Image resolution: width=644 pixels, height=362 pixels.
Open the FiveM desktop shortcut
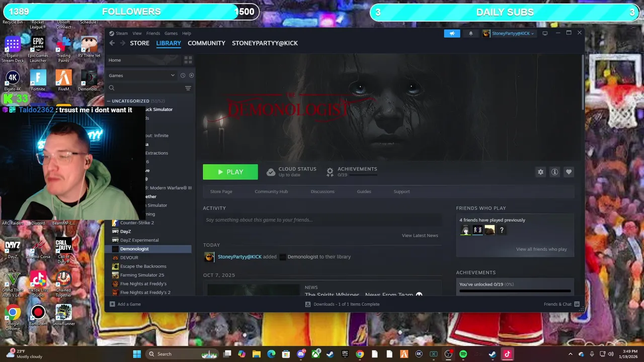coord(63,80)
